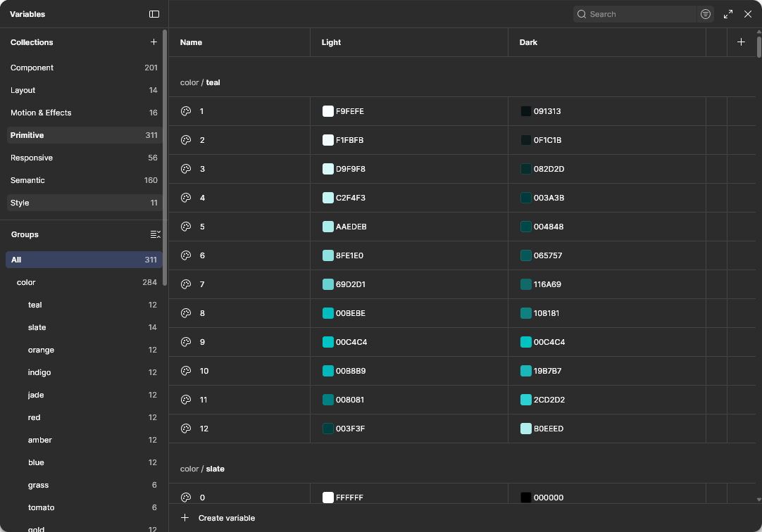Open the Layout collection
Viewport: 762px width, 532px height.
click(x=84, y=90)
